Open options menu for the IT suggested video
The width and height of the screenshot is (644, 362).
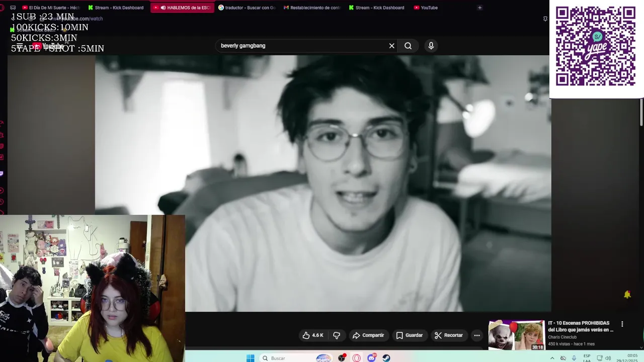pos(622,324)
